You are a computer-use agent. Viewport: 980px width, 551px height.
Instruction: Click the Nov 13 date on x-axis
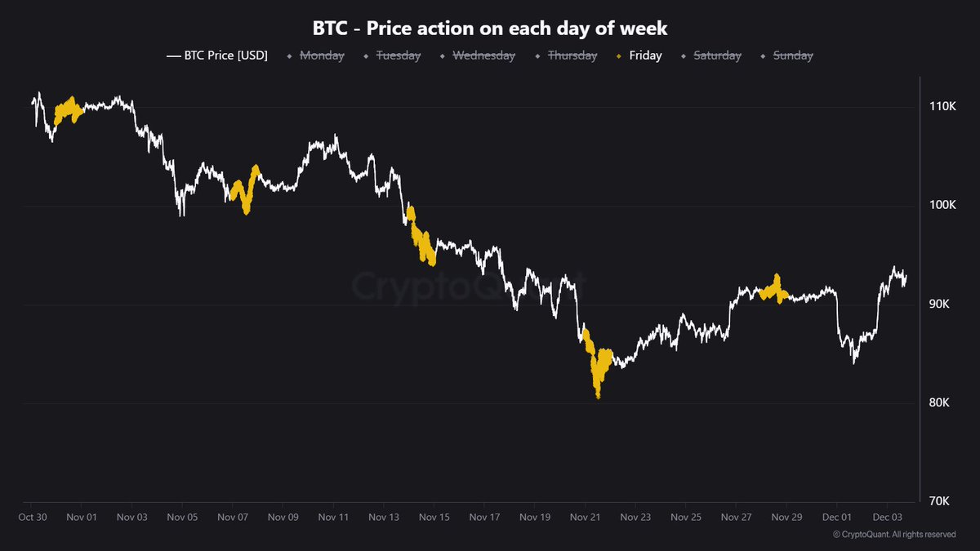[383, 517]
